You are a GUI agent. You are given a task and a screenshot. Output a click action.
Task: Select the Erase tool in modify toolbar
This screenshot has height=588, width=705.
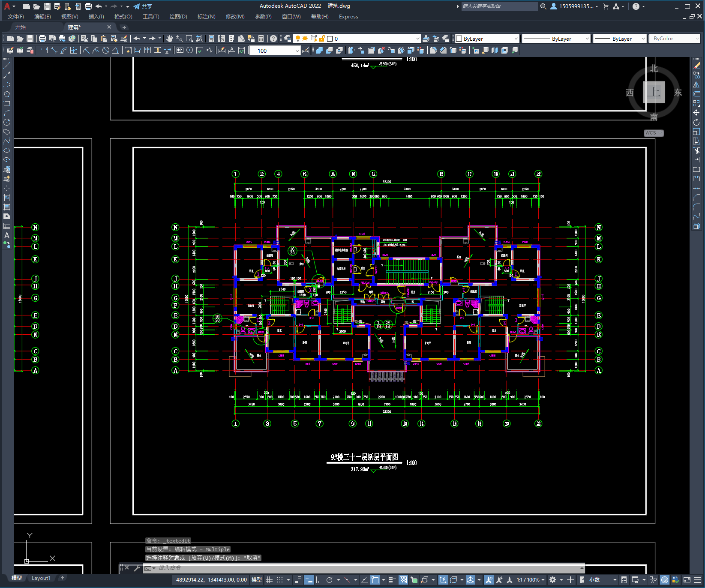click(x=696, y=66)
